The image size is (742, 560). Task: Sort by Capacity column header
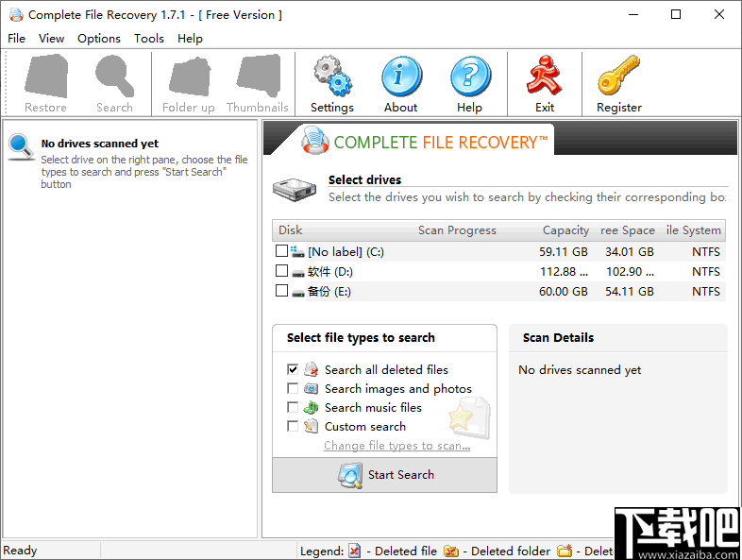(x=566, y=230)
